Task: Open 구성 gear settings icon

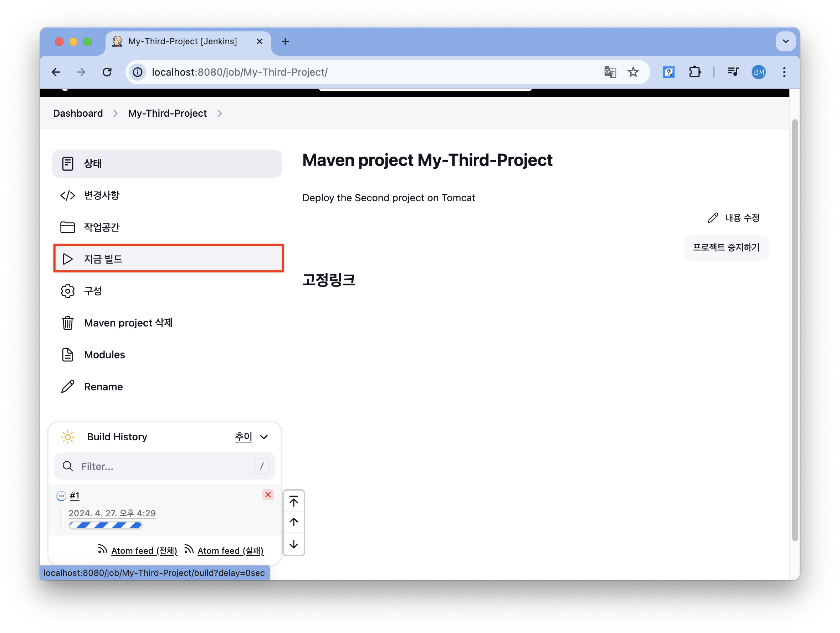Action: [68, 291]
